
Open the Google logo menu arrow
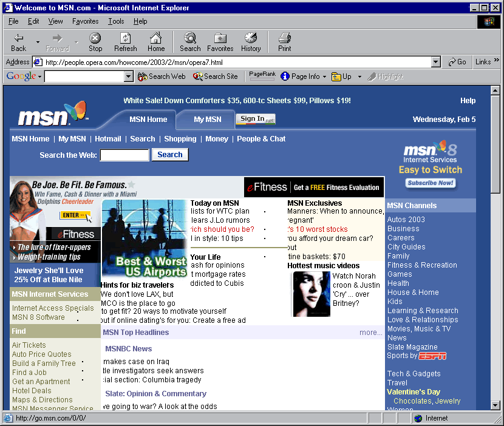[x=39, y=77]
